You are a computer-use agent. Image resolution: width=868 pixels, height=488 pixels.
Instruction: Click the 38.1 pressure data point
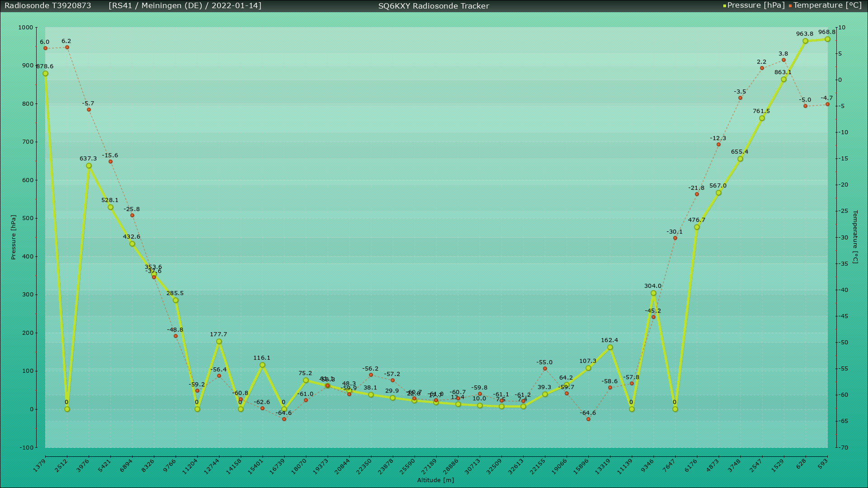coord(371,395)
